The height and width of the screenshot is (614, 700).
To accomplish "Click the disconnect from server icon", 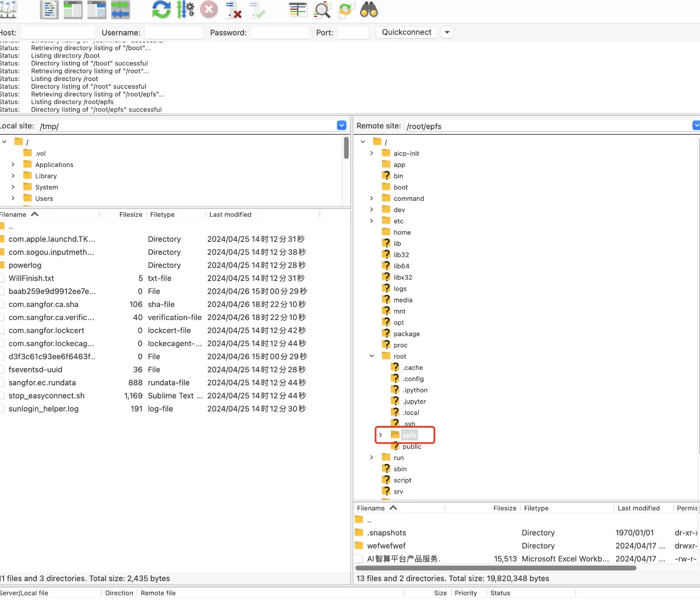I will click(233, 9).
